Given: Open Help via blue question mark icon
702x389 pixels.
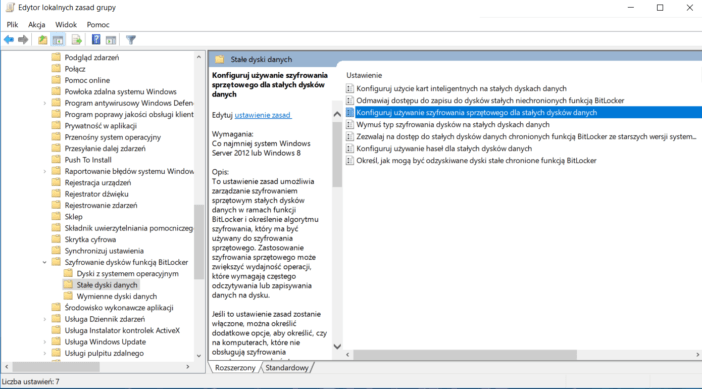Looking at the screenshot, I should click(x=96, y=39).
